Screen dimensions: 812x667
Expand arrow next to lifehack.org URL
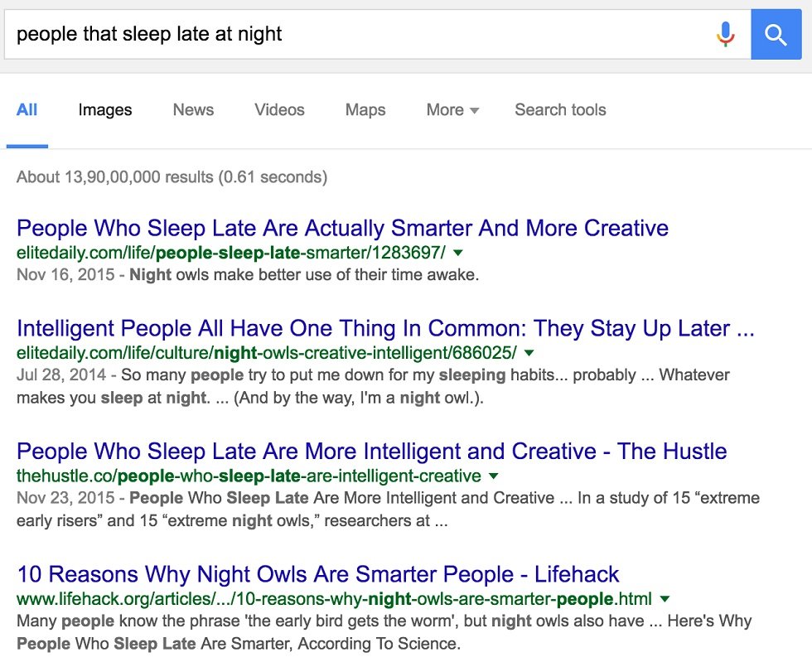pyautogui.click(x=665, y=599)
